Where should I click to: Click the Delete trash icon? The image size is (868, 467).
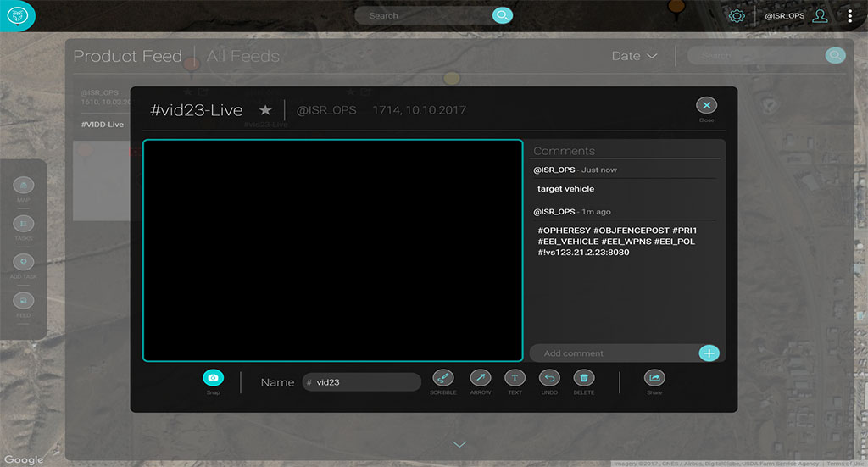(584, 378)
